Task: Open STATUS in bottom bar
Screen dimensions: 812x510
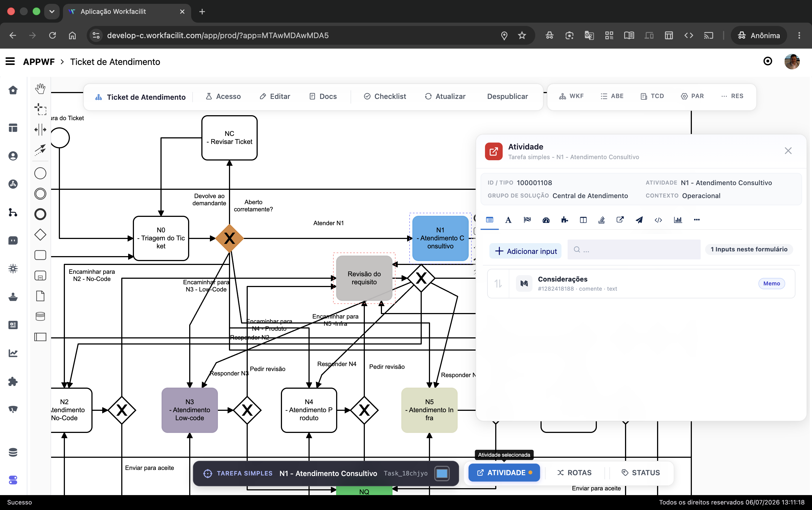Action: coord(641,472)
